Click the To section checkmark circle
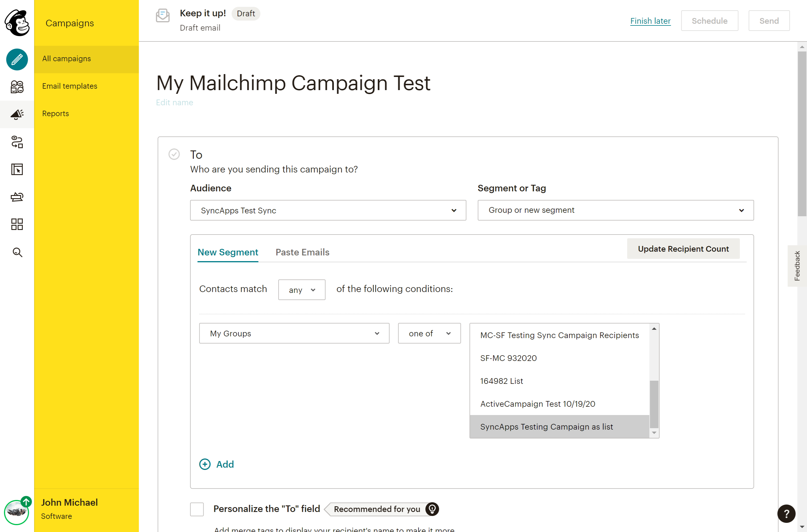The height and width of the screenshot is (532, 807). click(x=174, y=154)
